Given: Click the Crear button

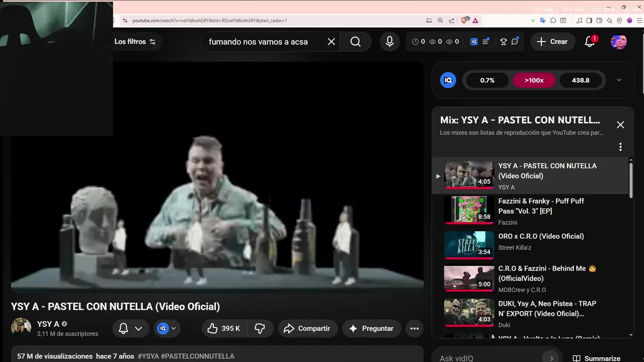Looking at the screenshot, I should (552, 42).
